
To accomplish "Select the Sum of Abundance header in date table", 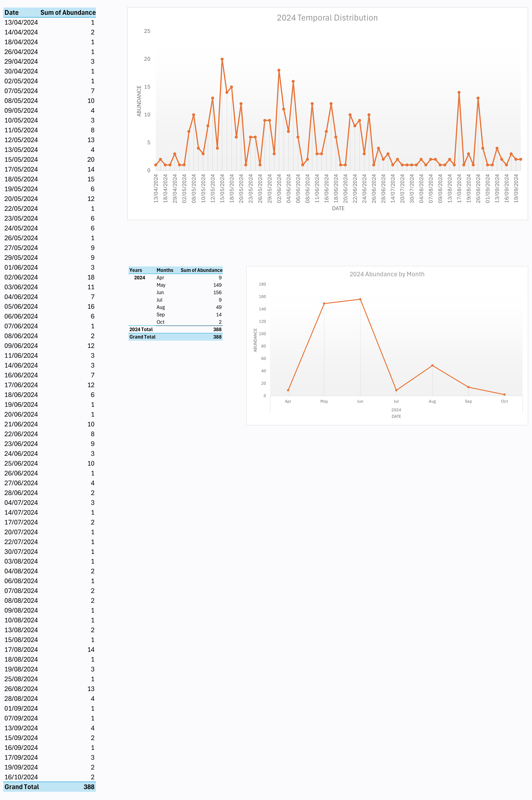I will coord(68,13).
